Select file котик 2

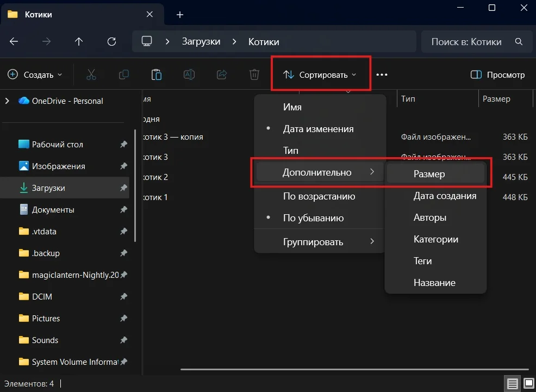(x=155, y=177)
